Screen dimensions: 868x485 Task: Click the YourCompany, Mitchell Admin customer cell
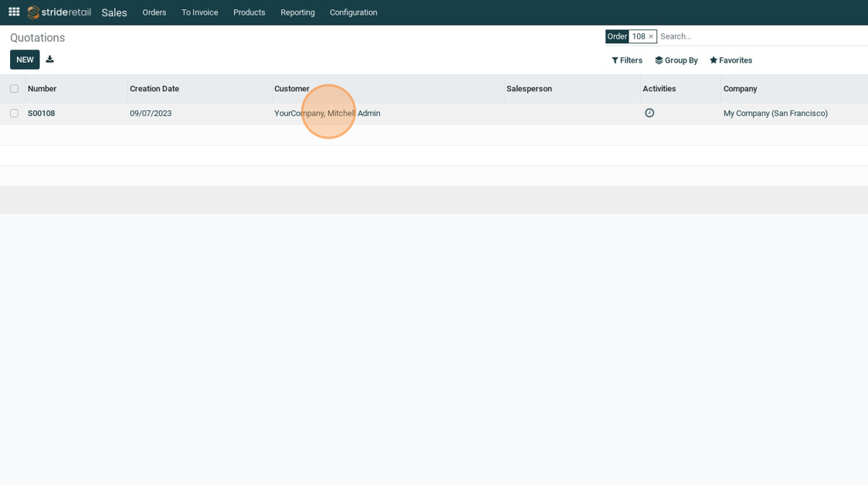point(327,113)
